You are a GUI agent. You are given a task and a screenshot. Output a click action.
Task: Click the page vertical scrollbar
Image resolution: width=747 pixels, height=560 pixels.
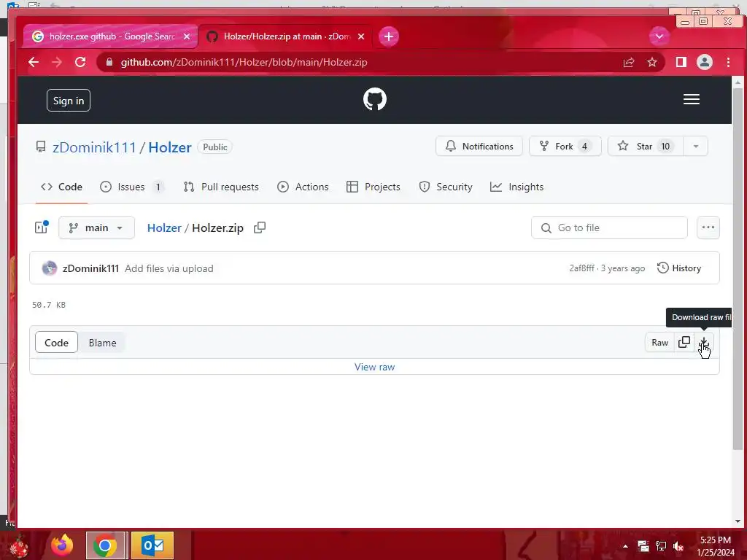[x=738, y=268]
